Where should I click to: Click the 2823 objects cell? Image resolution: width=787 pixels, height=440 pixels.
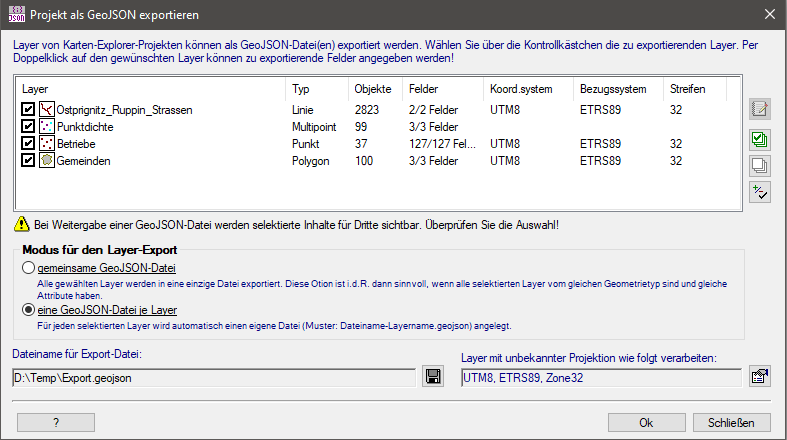(x=367, y=110)
